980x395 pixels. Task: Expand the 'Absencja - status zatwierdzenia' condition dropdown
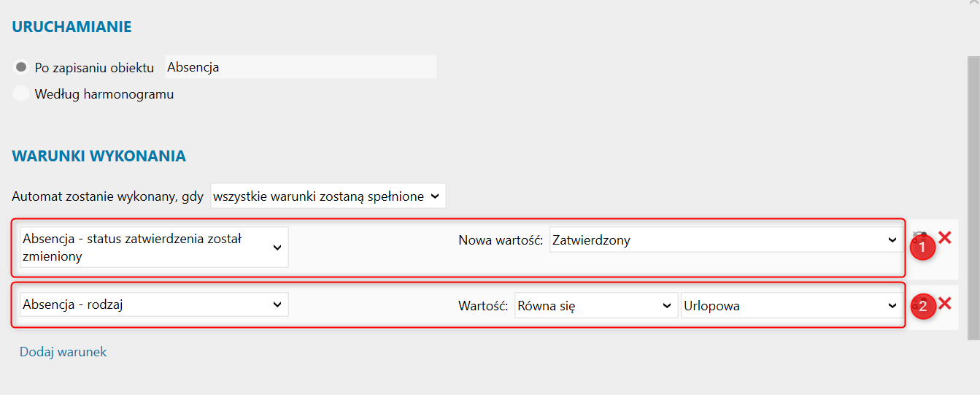[x=154, y=247]
